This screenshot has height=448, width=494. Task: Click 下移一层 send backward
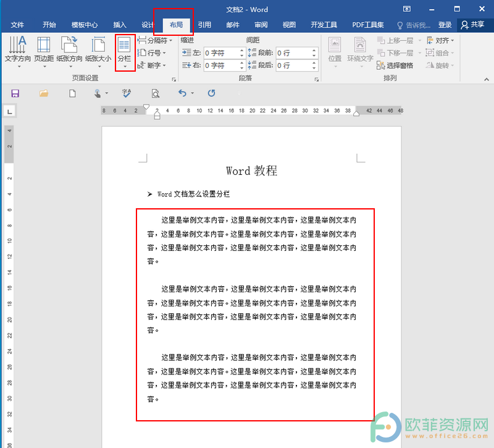point(395,53)
